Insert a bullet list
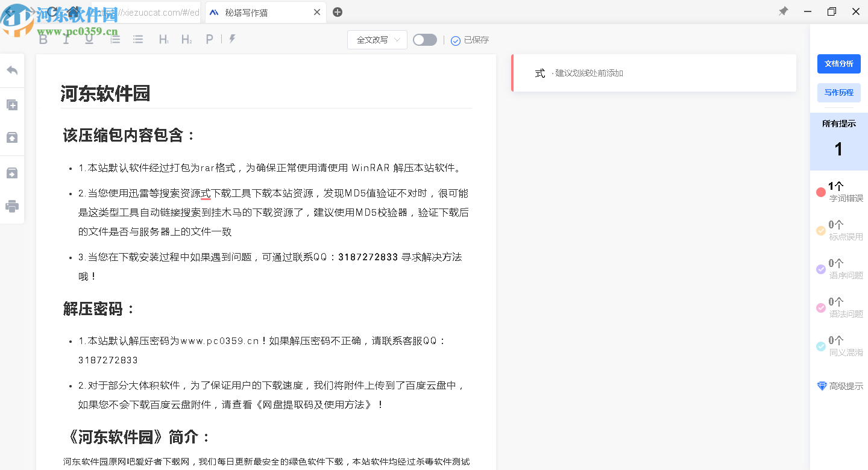The image size is (868, 470). pos(138,39)
